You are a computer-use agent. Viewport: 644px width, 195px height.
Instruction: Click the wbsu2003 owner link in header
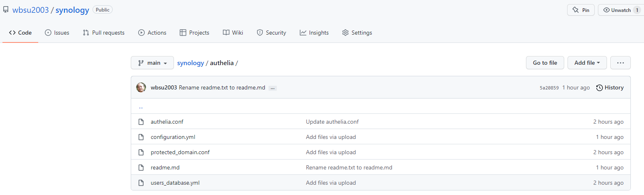[30, 10]
